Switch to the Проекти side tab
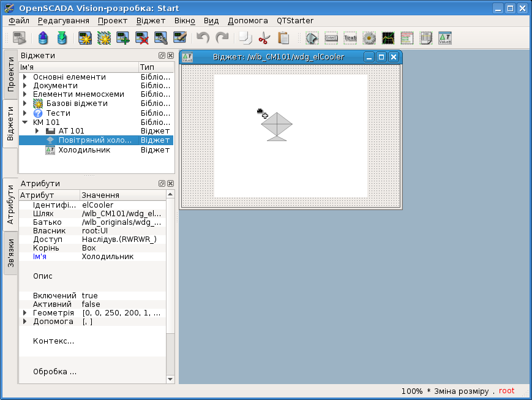The image size is (532, 400). [10, 75]
